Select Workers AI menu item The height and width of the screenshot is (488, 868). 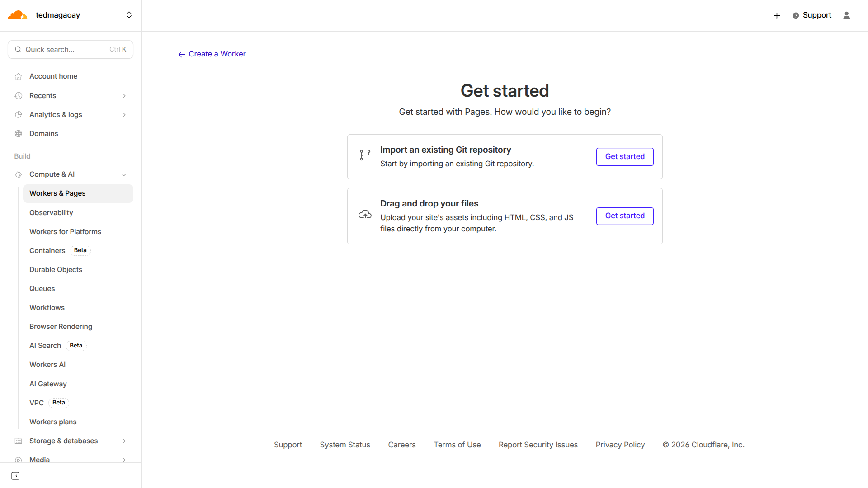click(47, 365)
